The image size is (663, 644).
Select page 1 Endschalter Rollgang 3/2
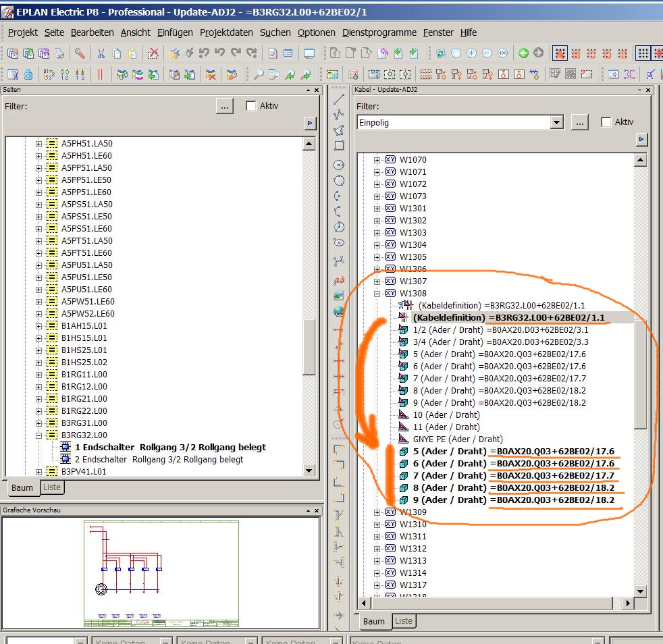(170, 448)
